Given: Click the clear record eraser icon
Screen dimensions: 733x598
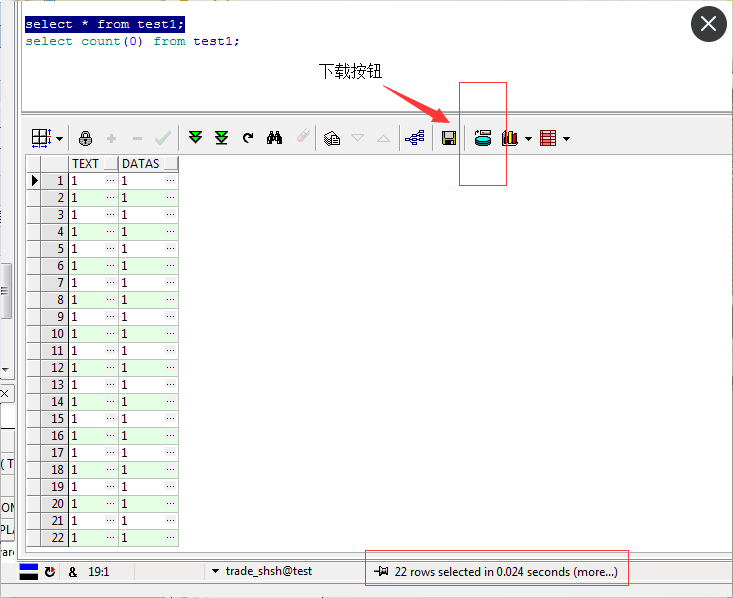Looking at the screenshot, I should pyautogui.click(x=303, y=136).
